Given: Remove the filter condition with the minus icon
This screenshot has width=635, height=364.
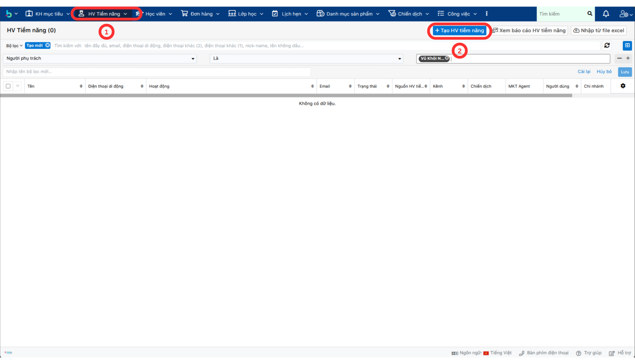Looking at the screenshot, I should tap(619, 58).
